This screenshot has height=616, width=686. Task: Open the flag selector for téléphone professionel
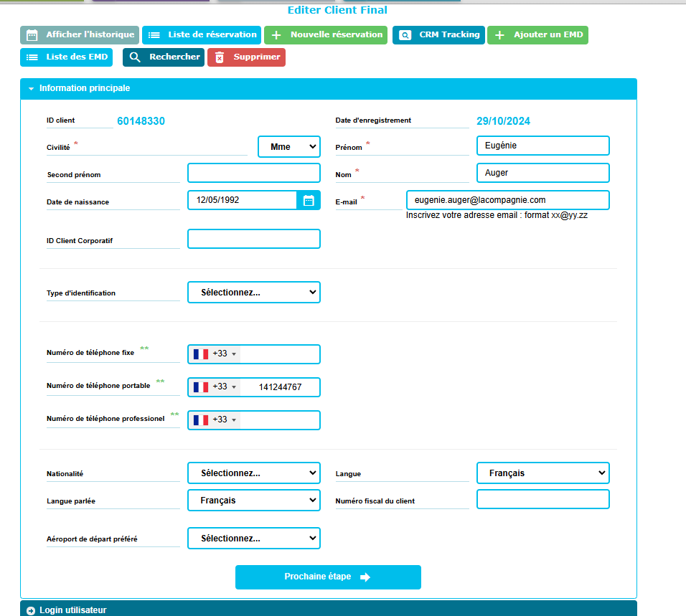(x=214, y=420)
